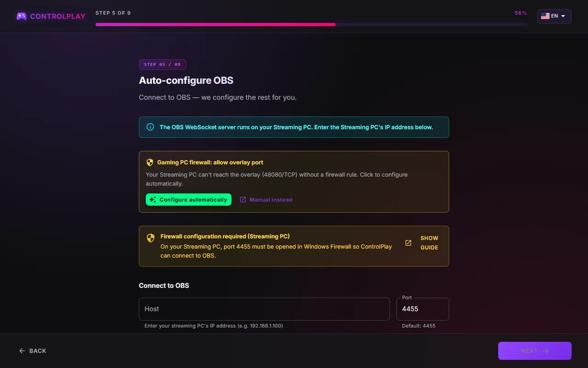Viewport: 588px width, 368px height.
Task: Click the NEXT button
Action: 535,351
